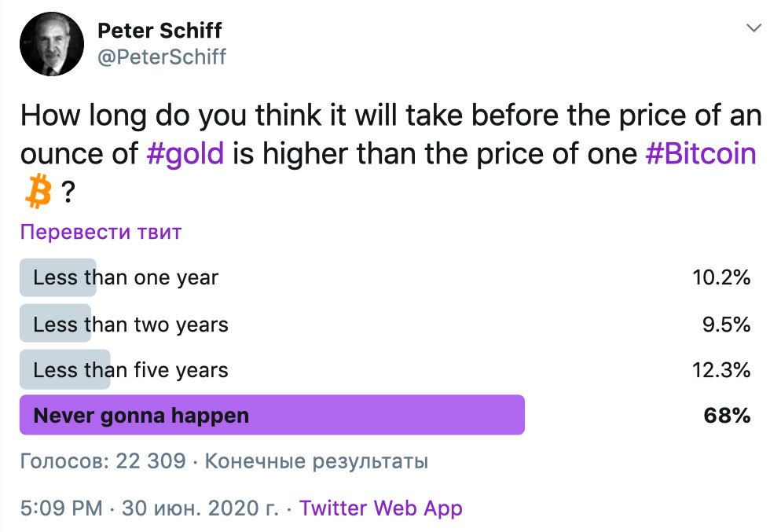Click the Peter Schiff display name
781x532 pixels.
pyautogui.click(x=159, y=31)
